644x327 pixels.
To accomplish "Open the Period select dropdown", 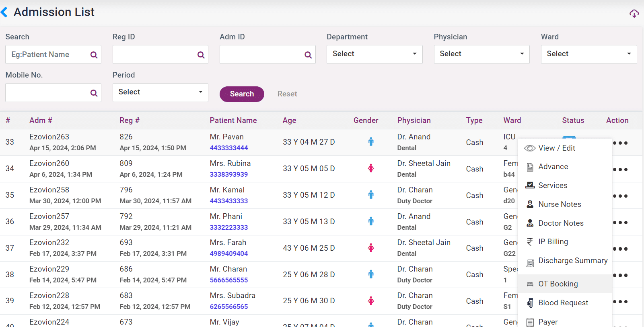I will 160,92.
